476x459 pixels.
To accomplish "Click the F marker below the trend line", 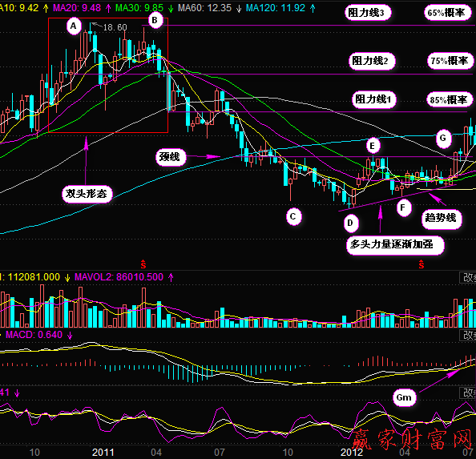I will click(x=403, y=207).
